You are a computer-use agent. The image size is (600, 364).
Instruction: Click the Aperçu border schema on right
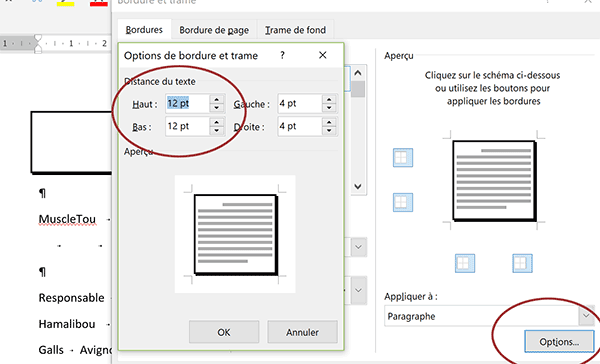point(494,181)
